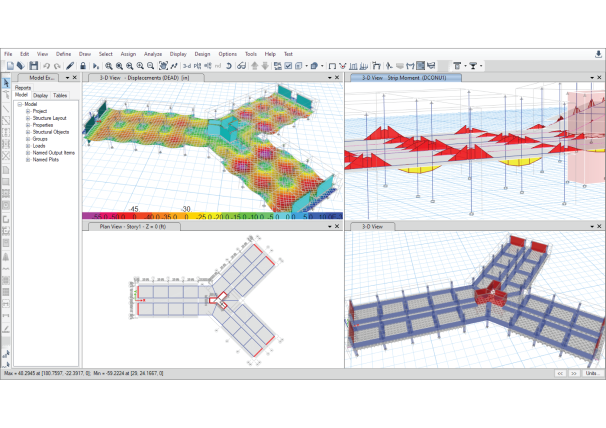Viewport: 606px width, 428px height.
Task: Open the download icon at top-right corner
Action: point(598,54)
